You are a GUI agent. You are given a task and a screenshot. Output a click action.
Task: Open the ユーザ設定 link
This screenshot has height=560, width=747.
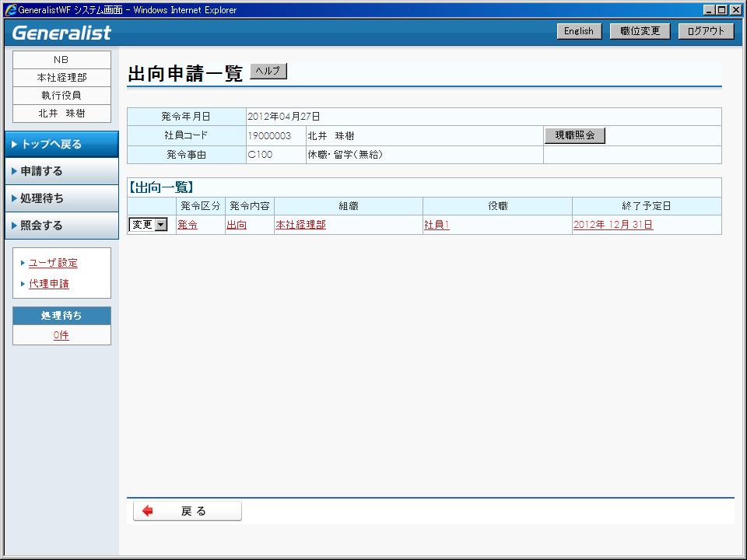(53, 263)
